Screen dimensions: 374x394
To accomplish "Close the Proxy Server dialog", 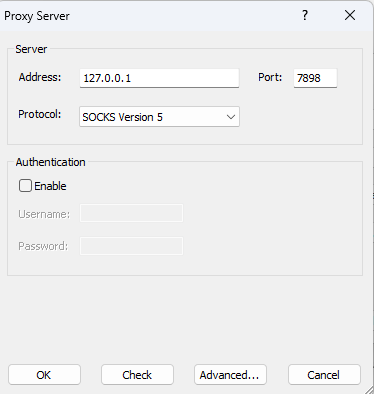I will pos(350,15).
